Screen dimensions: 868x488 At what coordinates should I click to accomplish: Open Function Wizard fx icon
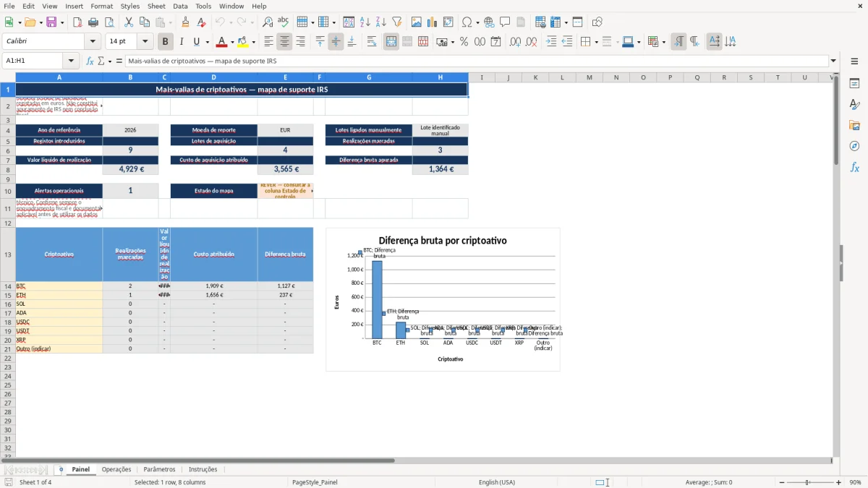tap(90, 61)
